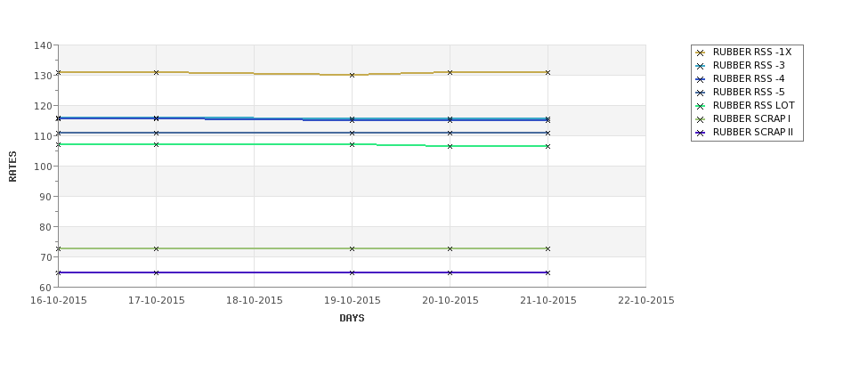Screen dimensions: 868x382
Task: Click SCRAP I data point on 17-10-2015
Action: click(156, 248)
